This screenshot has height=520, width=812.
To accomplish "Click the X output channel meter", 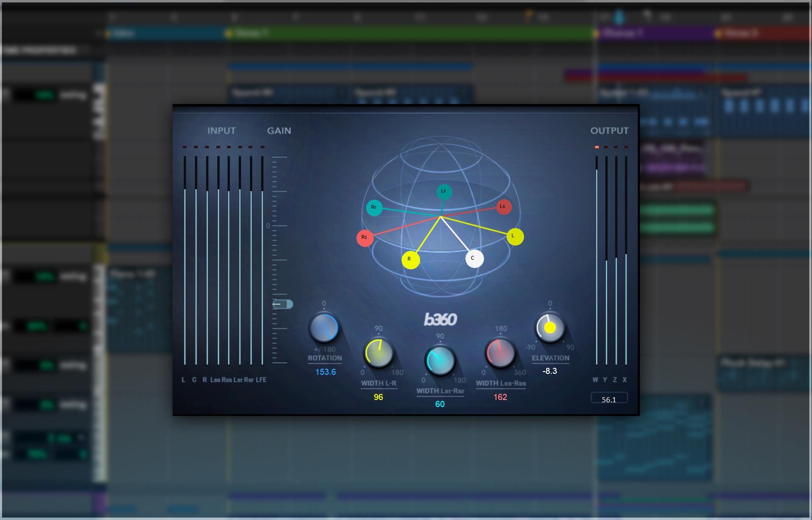I will [x=626, y=260].
